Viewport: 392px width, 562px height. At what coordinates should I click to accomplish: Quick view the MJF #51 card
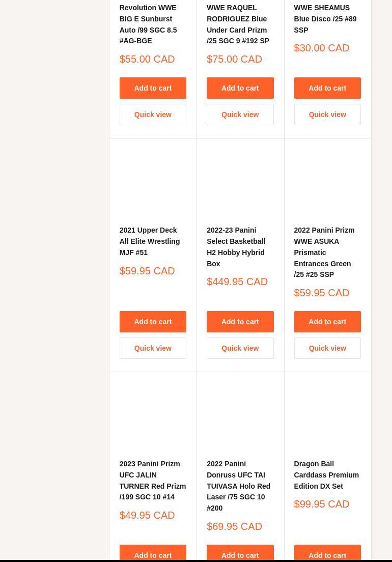click(153, 348)
